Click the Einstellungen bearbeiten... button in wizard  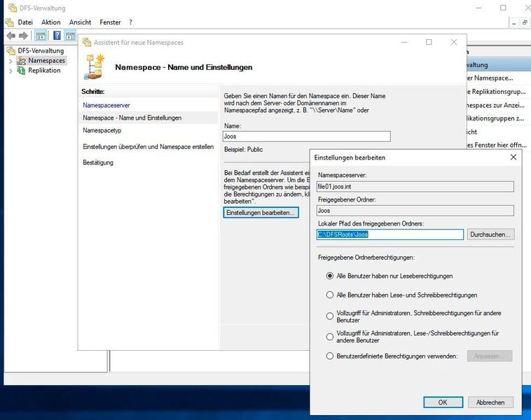point(261,213)
